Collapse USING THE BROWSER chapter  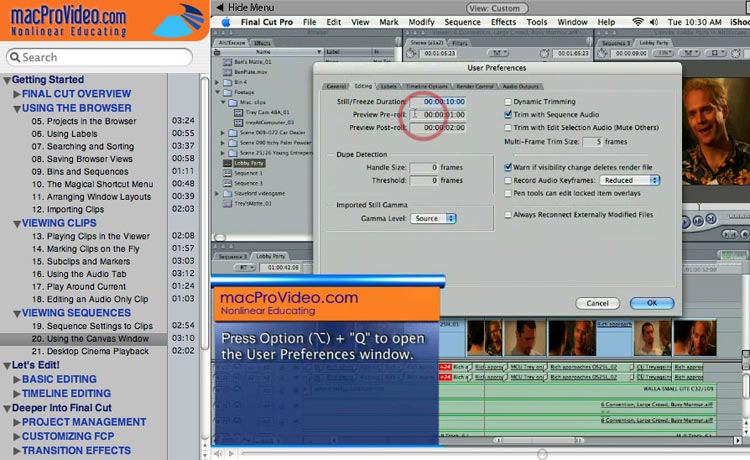click(17, 109)
